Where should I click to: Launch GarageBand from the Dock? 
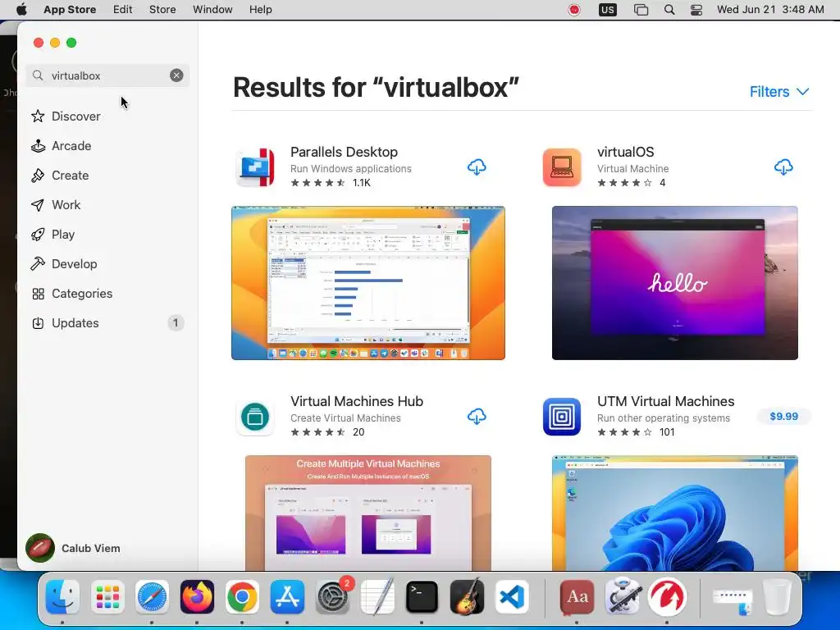pos(467,597)
